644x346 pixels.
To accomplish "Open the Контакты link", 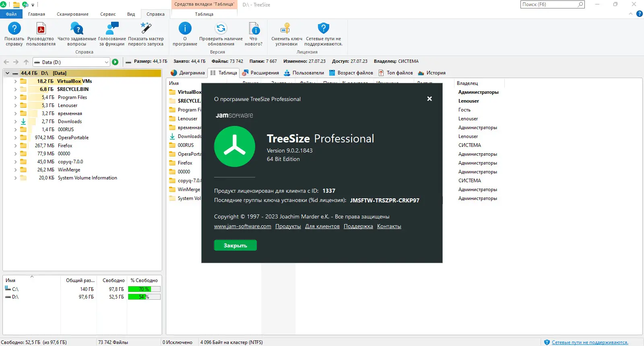I will pos(389,227).
